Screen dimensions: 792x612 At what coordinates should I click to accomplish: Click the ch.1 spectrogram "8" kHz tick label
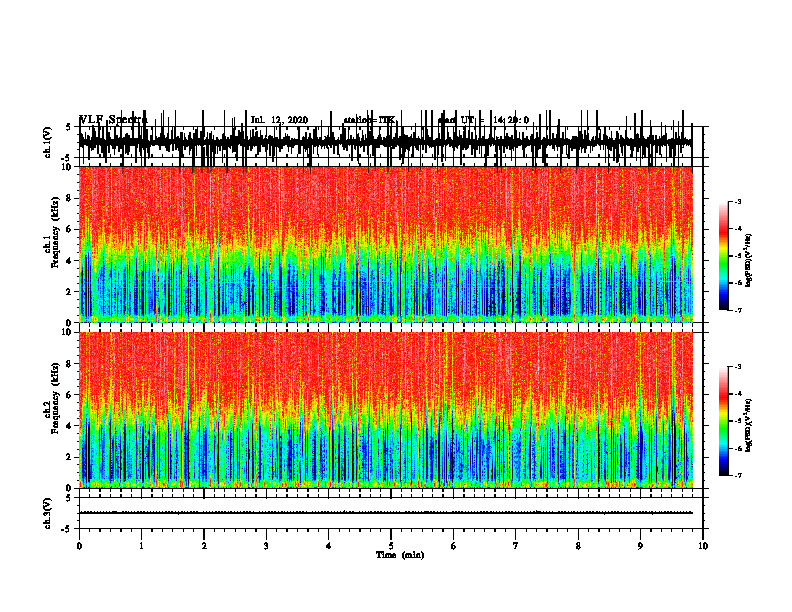pos(69,198)
